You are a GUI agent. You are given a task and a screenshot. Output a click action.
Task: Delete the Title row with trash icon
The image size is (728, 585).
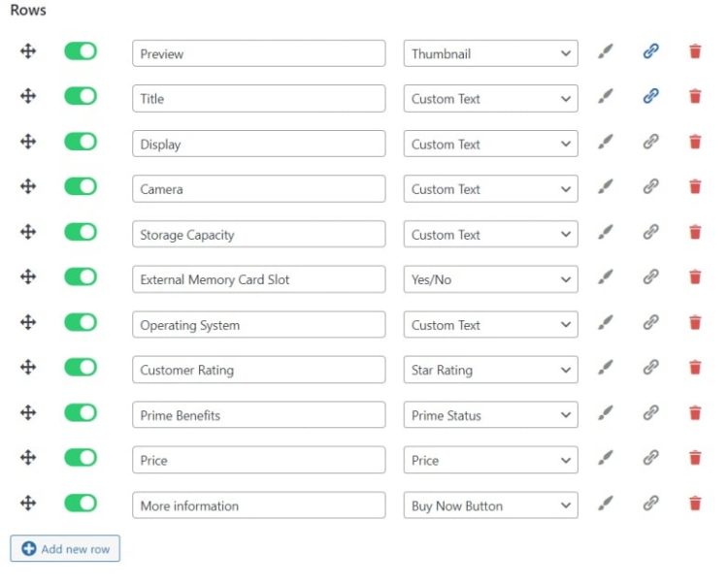(x=695, y=96)
